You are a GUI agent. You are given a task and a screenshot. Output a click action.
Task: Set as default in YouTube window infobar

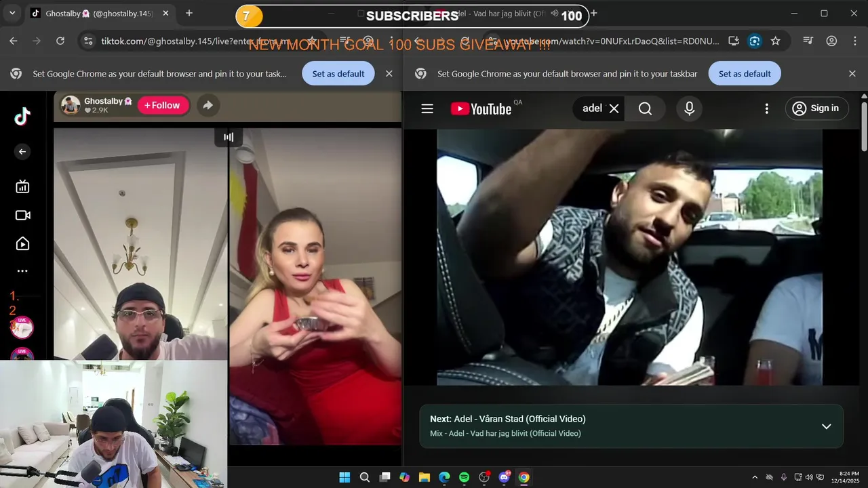coord(745,74)
